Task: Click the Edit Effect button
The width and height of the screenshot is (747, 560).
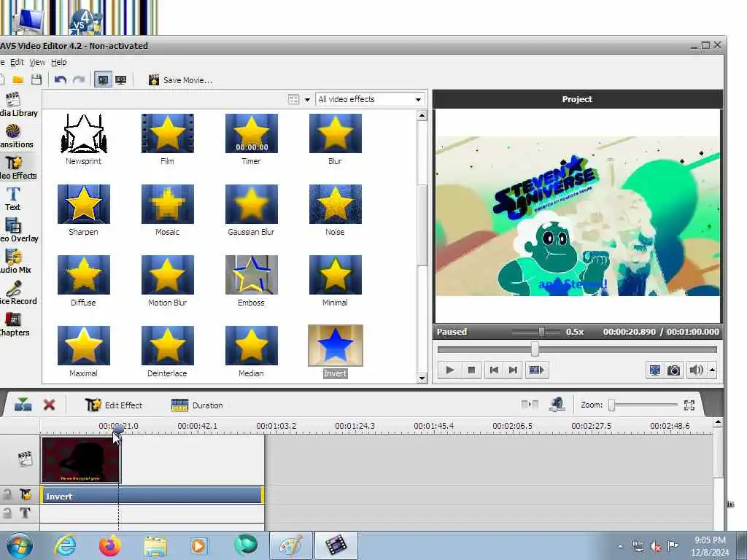Action: pos(114,405)
